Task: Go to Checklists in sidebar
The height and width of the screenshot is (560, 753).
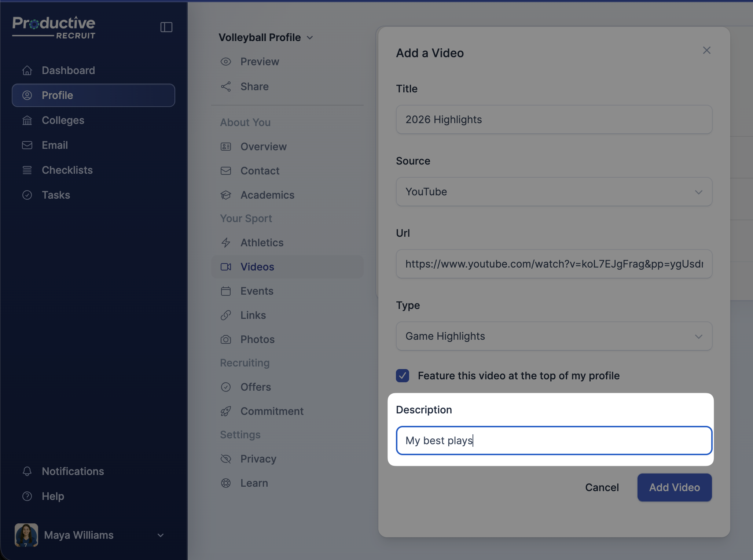Action: pos(67,170)
